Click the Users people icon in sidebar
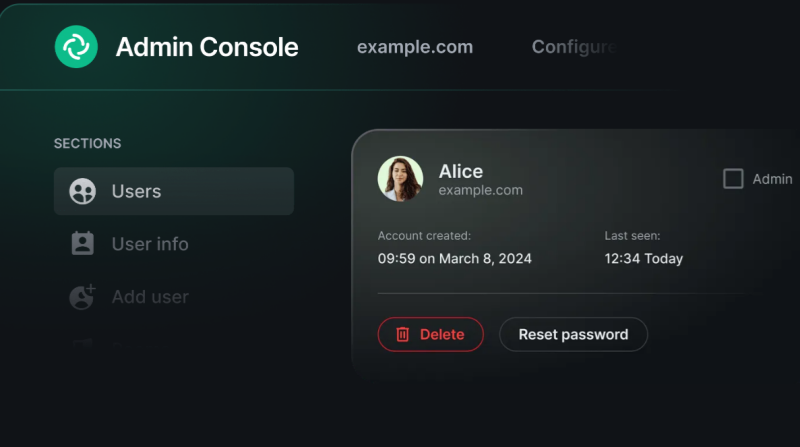The height and width of the screenshot is (447, 800). (82, 191)
